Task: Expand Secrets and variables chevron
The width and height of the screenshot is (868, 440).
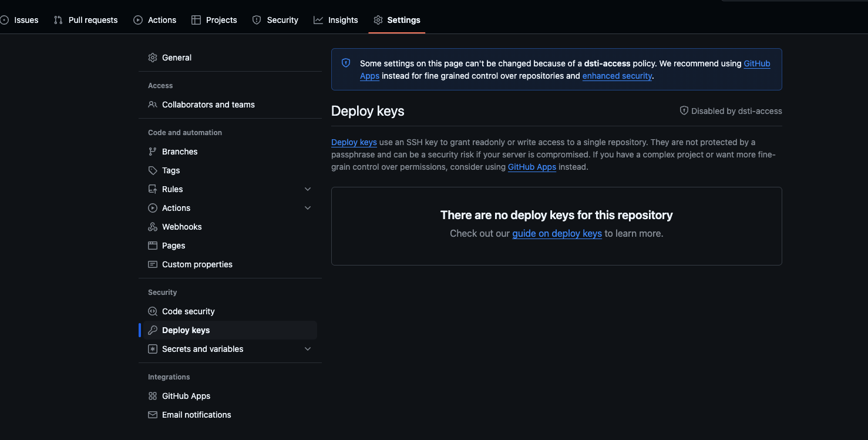Action: tap(308, 349)
